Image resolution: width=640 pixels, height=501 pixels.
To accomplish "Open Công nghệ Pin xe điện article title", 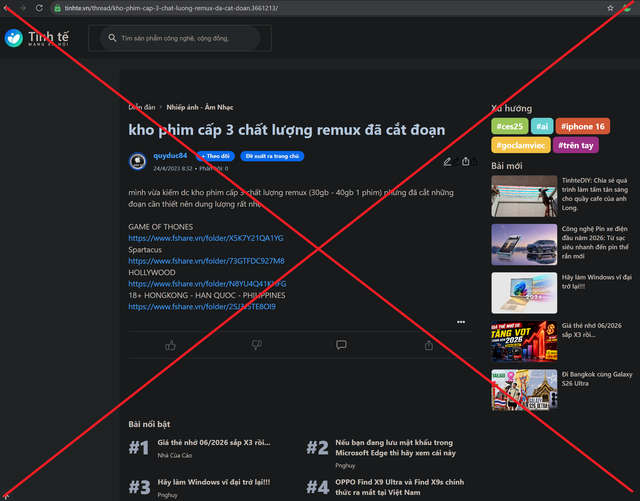I will 595,243.
